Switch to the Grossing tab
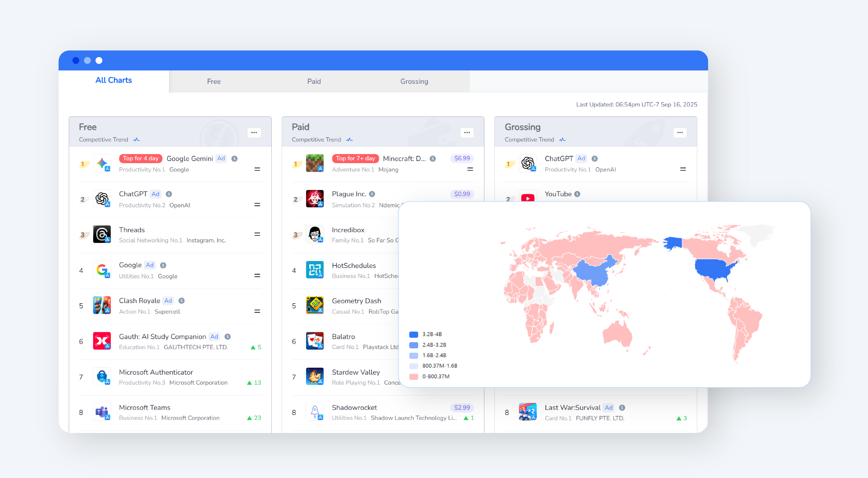The height and width of the screenshot is (478, 868). coord(414,81)
